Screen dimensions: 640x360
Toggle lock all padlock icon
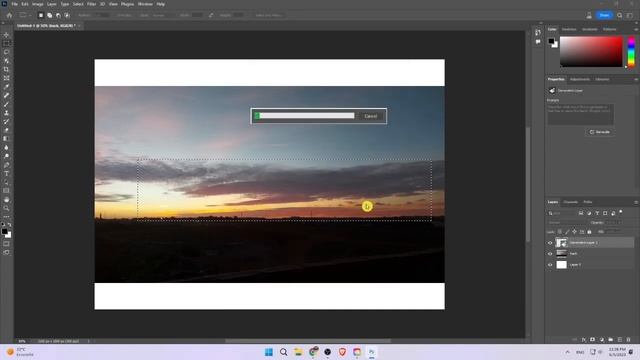pos(589,232)
